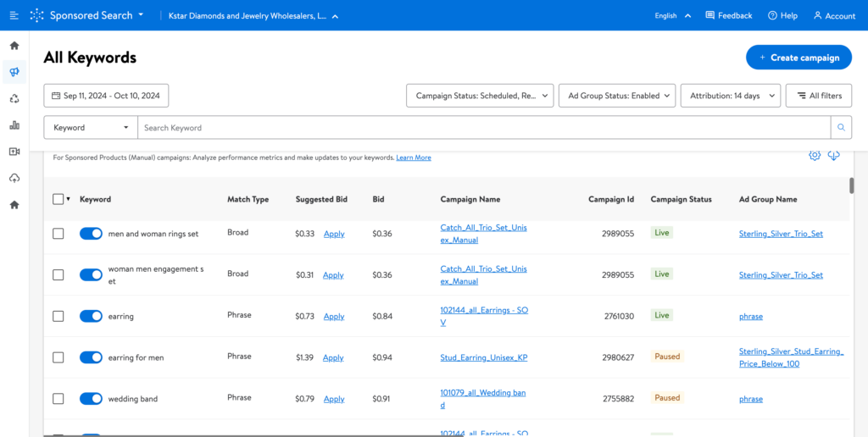This screenshot has height=437, width=868.
Task: Check the 'earring' keyword row checkbox
Action: 58,317
